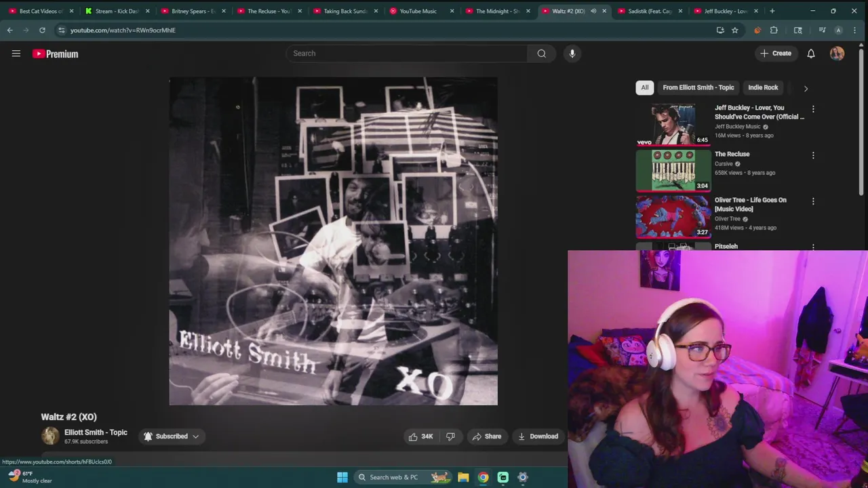Download the Waltz #2 video
The width and height of the screenshot is (868, 488).
coord(538,436)
